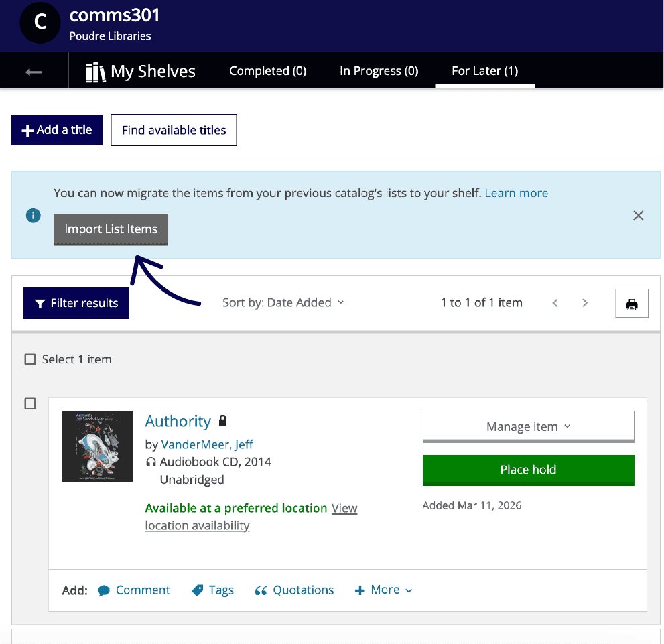Viewport: 664px width, 644px height.
Task: Click the lock icon beside Authority
Action: pyautogui.click(x=223, y=421)
